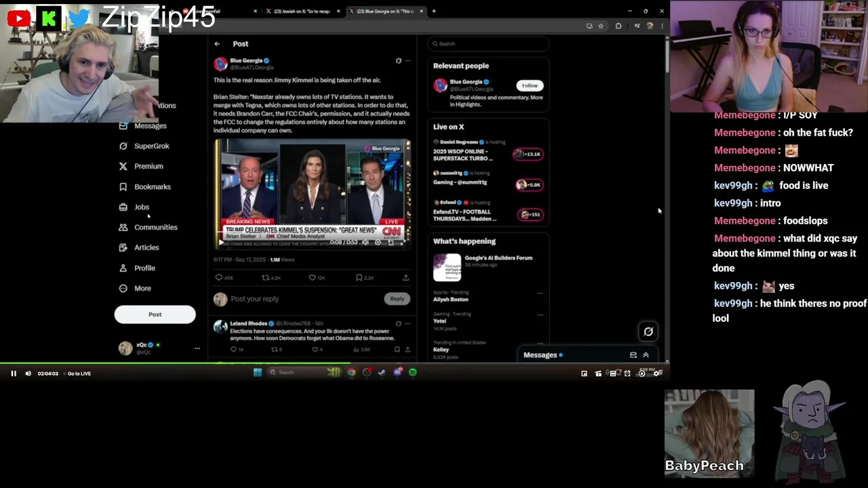The image size is (868, 488).
Task: Click the Grok icon on Leland Rhodes reply
Action: (x=398, y=324)
